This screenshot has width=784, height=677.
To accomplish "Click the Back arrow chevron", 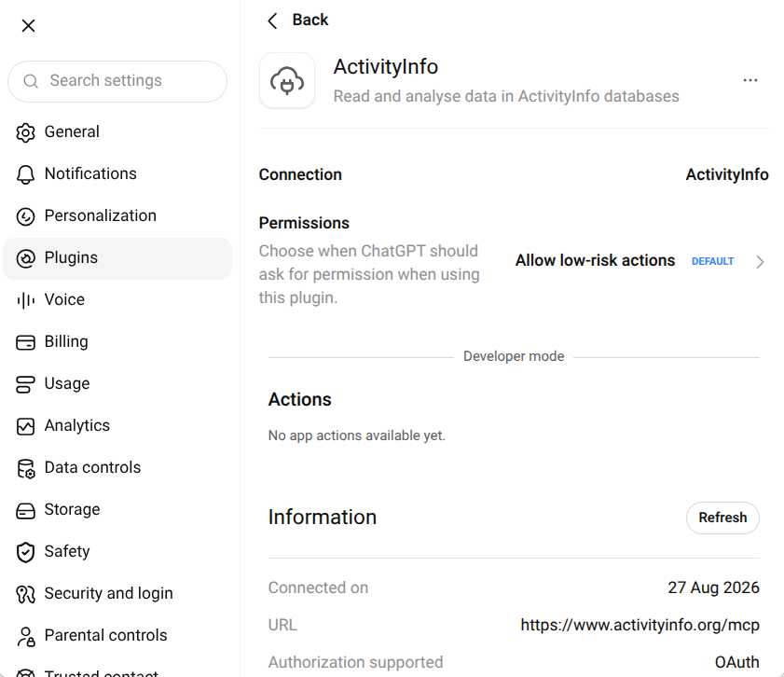I will (x=272, y=21).
